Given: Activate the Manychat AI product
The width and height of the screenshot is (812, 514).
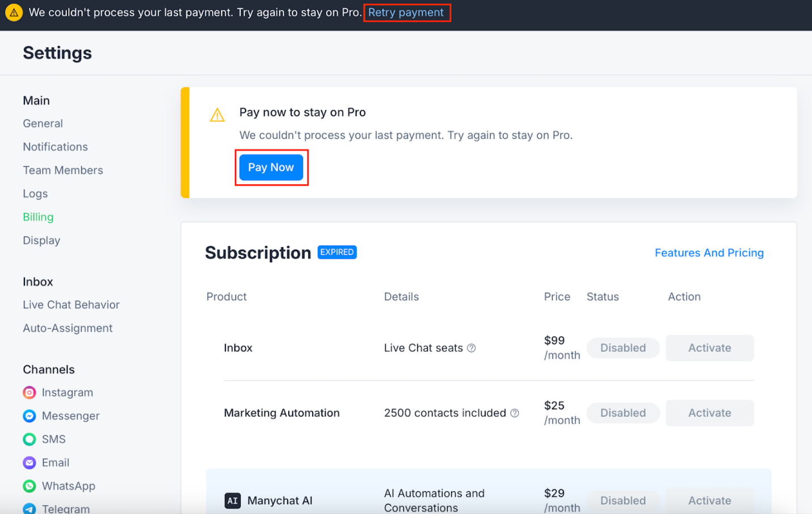Looking at the screenshot, I should coord(709,500).
